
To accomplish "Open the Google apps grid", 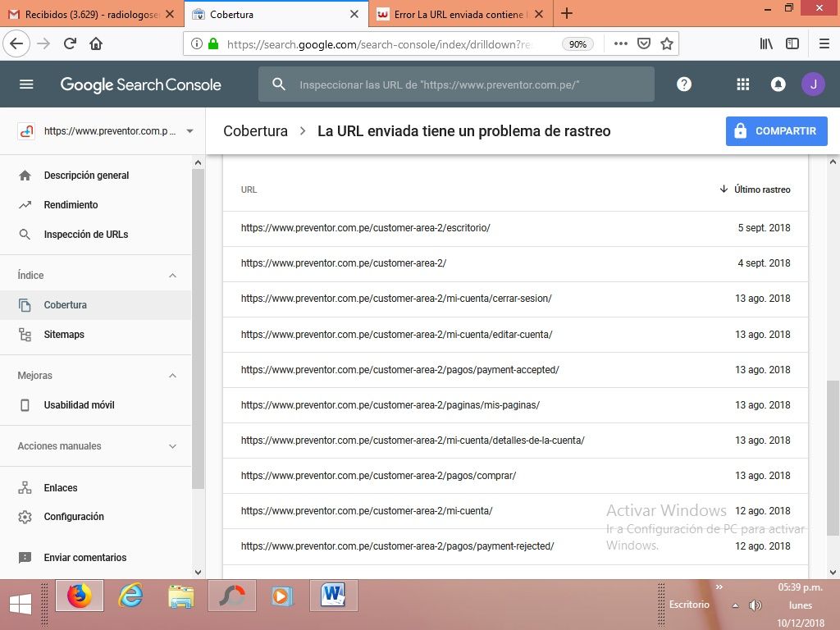I will (x=742, y=84).
